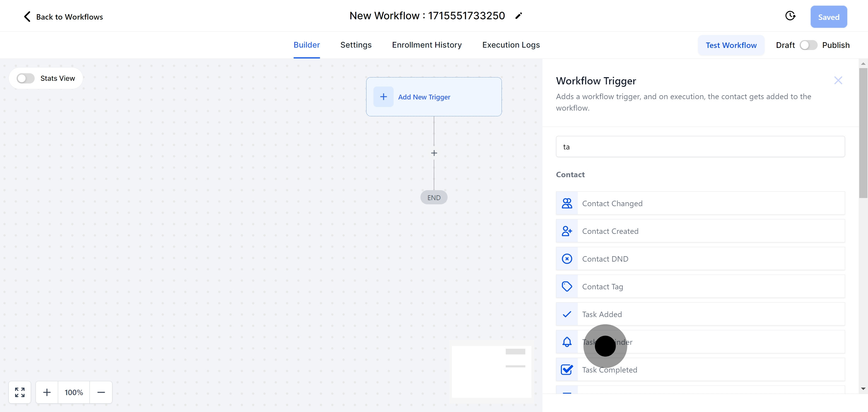Click the pencil icon to rename workflow
The image size is (868, 412).
pos(519,16)
